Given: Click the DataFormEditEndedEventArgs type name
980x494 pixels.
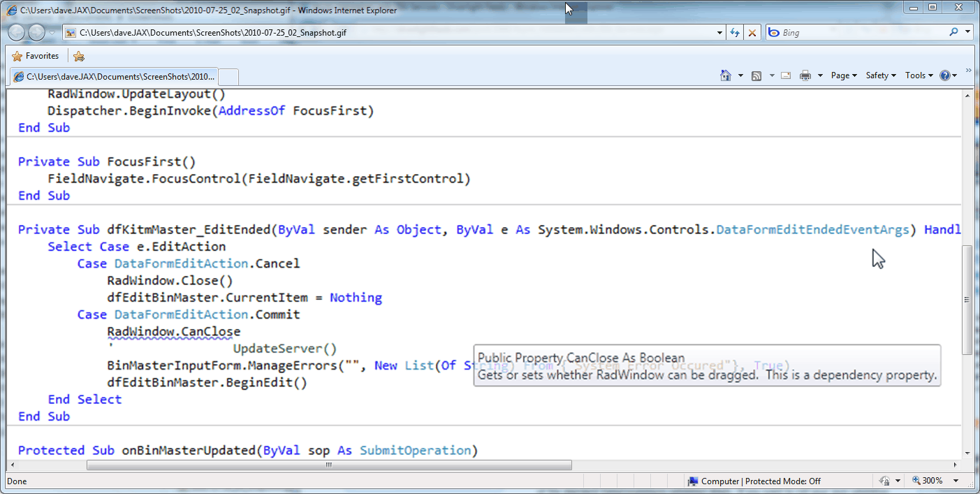Looking at the screenshot, I should coord(812,230).
